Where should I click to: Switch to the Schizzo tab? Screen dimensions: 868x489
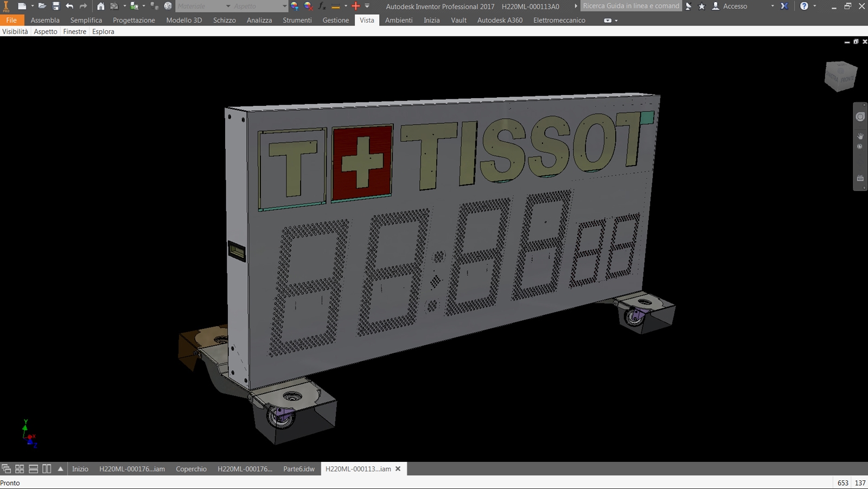[x=225, y=20]
